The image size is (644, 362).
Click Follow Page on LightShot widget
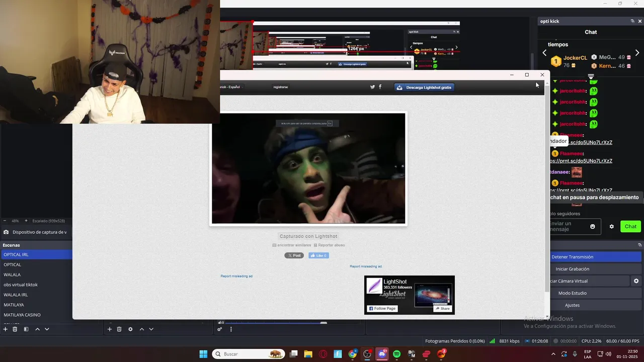[382, 309]
